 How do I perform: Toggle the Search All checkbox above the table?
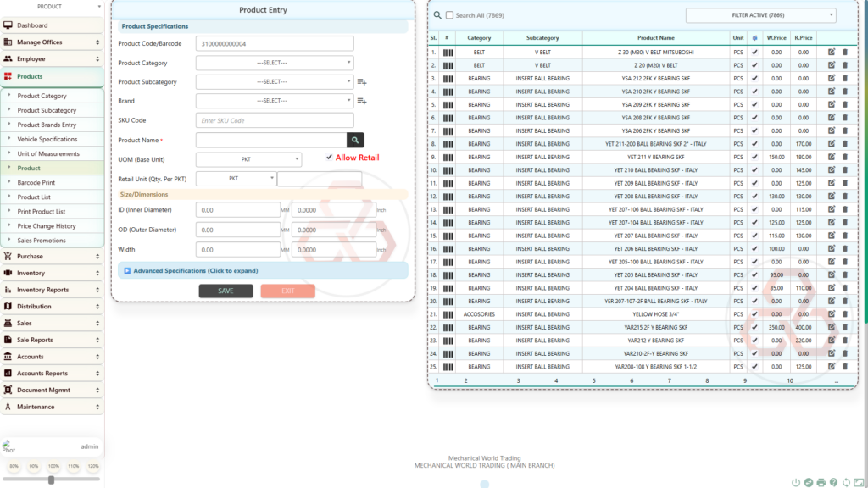click(x=451, y=15)
